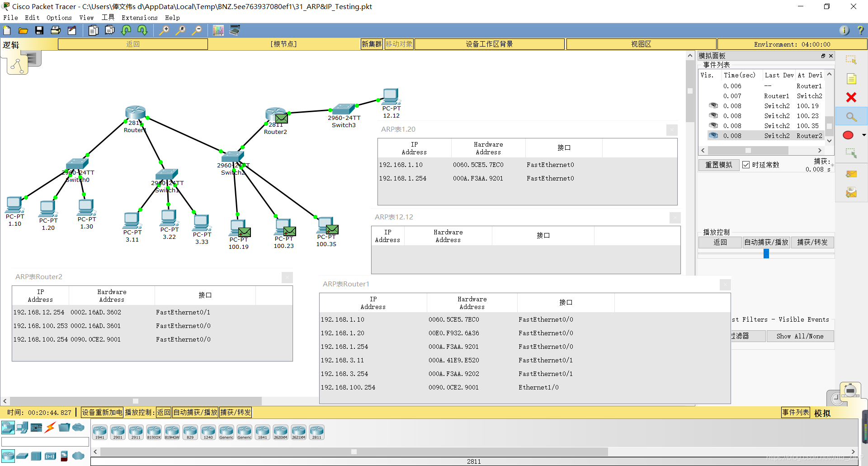
Task: Undo the last action with the green arrow
Action: [x=126, y=30]
